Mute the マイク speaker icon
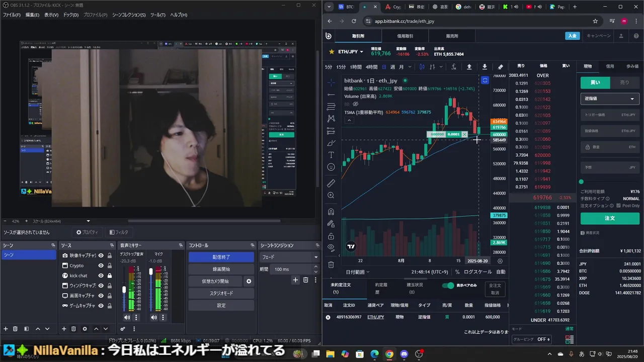 [154, 317]
